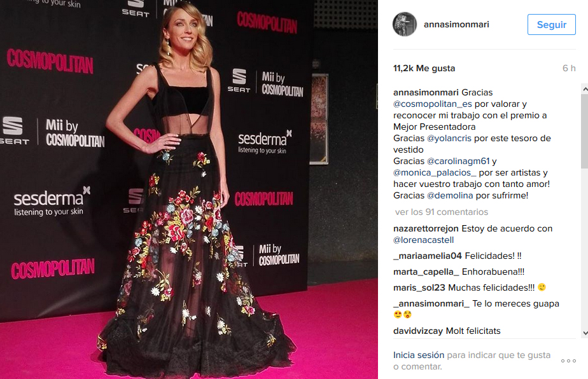Open the @yolancris mention
Screen dimensions: 588x379
click(449, 139)
